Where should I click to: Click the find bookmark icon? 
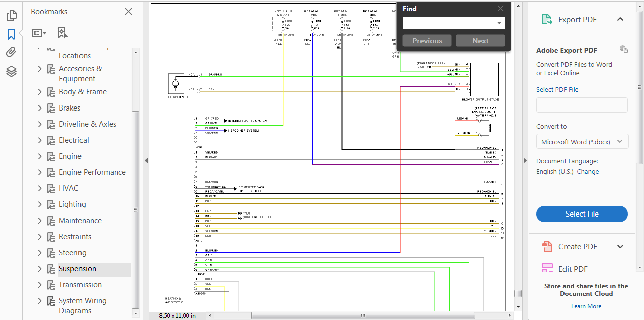pos(62,33)
